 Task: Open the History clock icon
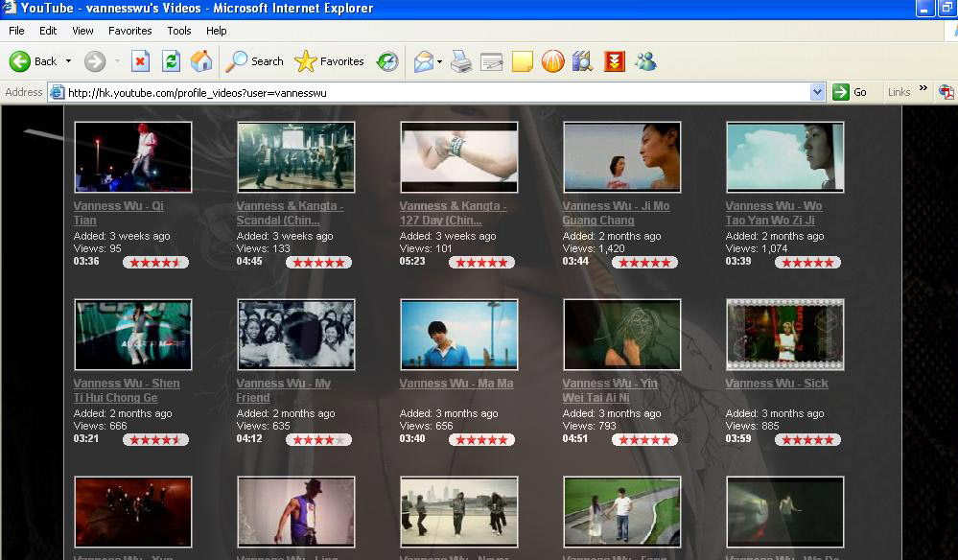[387, 61]
